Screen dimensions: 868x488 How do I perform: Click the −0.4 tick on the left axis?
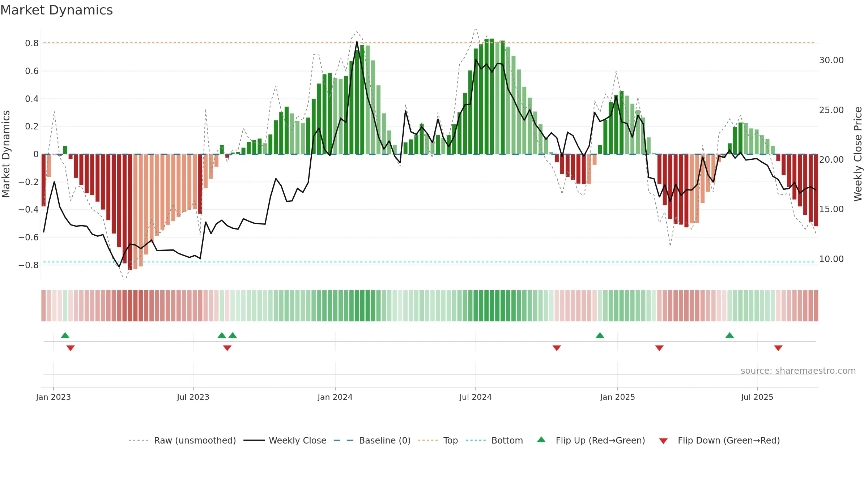pos(29,210)
